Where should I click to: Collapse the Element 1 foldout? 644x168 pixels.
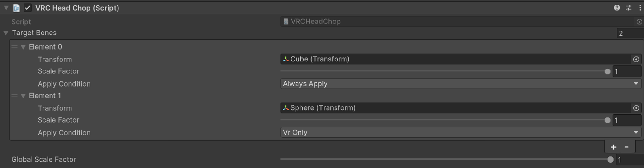[23, 96]
